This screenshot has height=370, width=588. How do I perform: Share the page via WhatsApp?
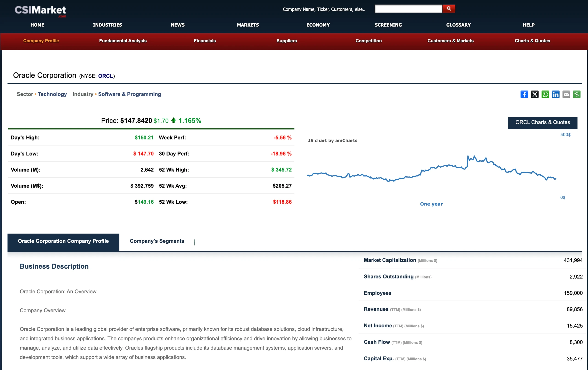(x=545, y=94)
